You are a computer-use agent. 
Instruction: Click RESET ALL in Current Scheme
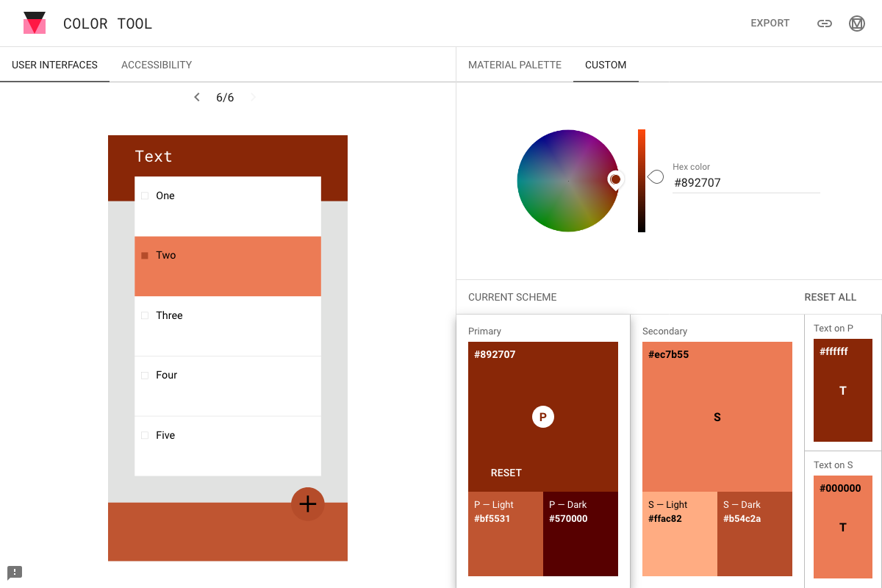(x=830, y=297)
